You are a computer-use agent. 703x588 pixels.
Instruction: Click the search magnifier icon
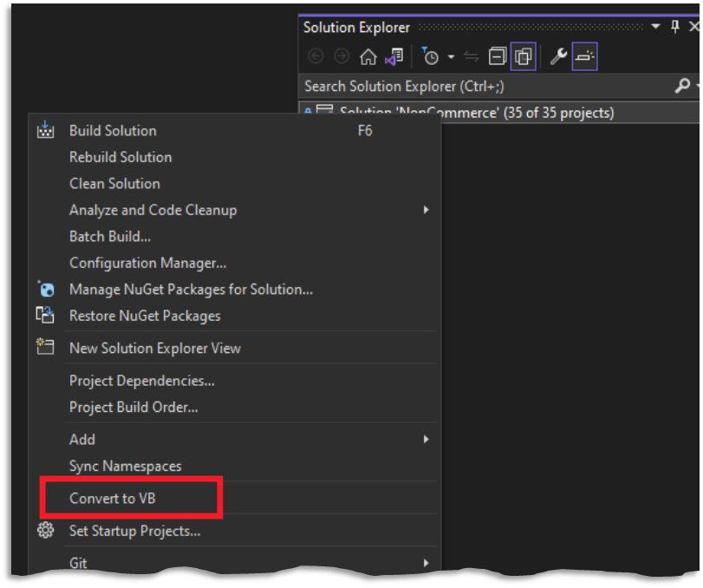click(684, 87)
